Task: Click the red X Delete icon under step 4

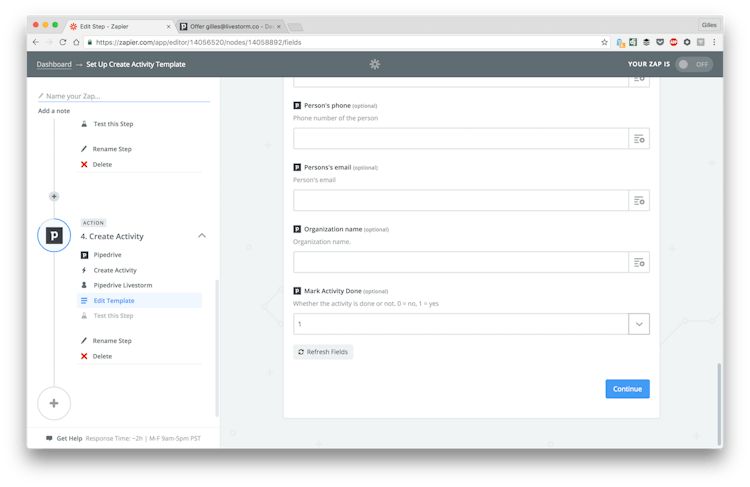Action: point(84,356)
